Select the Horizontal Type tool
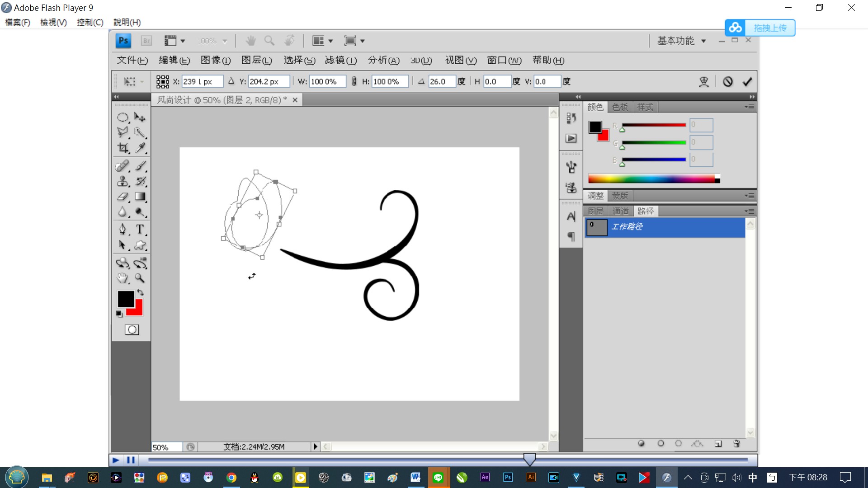Screen dimensions: 868x488 (x=140, y=230)
